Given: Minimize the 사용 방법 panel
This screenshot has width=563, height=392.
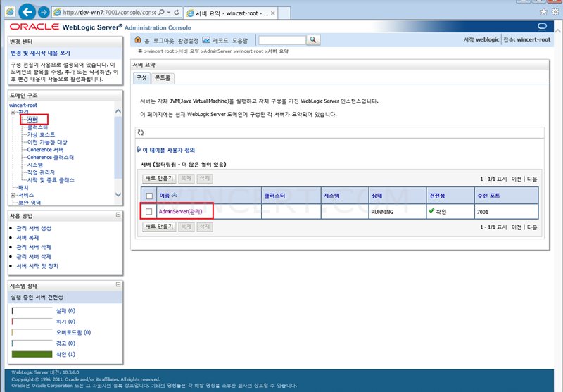Looking at the screenshot, I should click(118, 215).
